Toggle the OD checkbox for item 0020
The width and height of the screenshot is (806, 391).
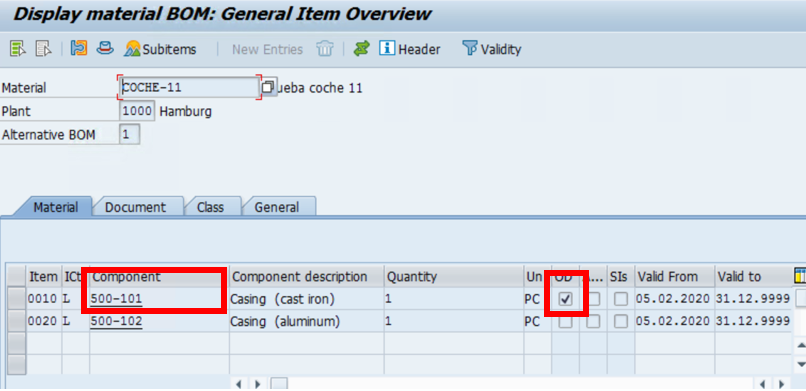pyautogui.click(x=565, y=322)
